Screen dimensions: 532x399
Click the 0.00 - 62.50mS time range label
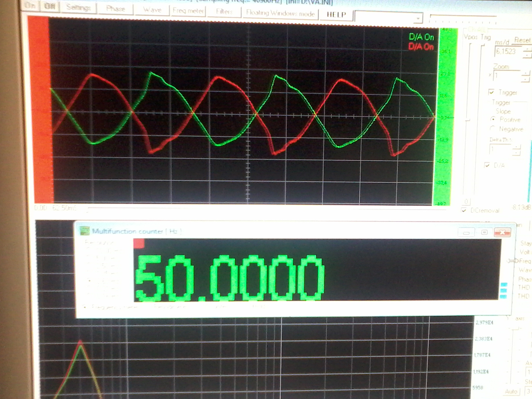(55, 208)
